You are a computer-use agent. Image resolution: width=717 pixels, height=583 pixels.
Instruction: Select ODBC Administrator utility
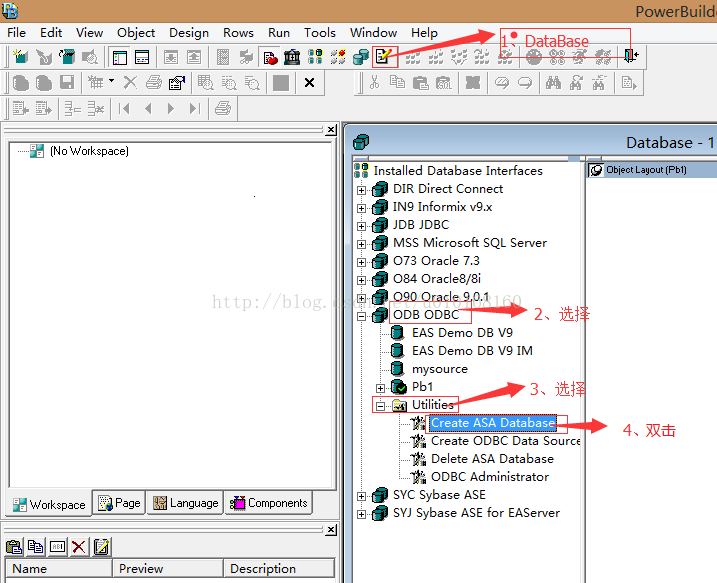490,477
